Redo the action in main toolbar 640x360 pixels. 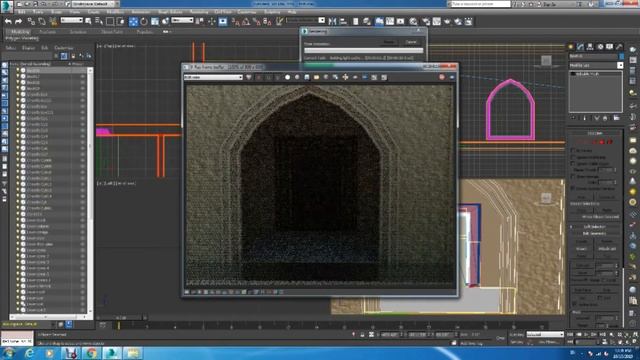[18, 21]
